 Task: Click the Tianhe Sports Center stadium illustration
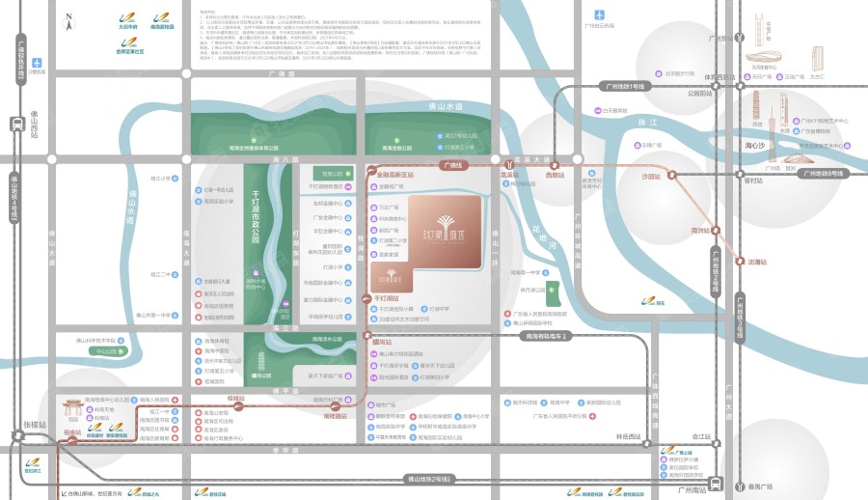coord(764,58)
